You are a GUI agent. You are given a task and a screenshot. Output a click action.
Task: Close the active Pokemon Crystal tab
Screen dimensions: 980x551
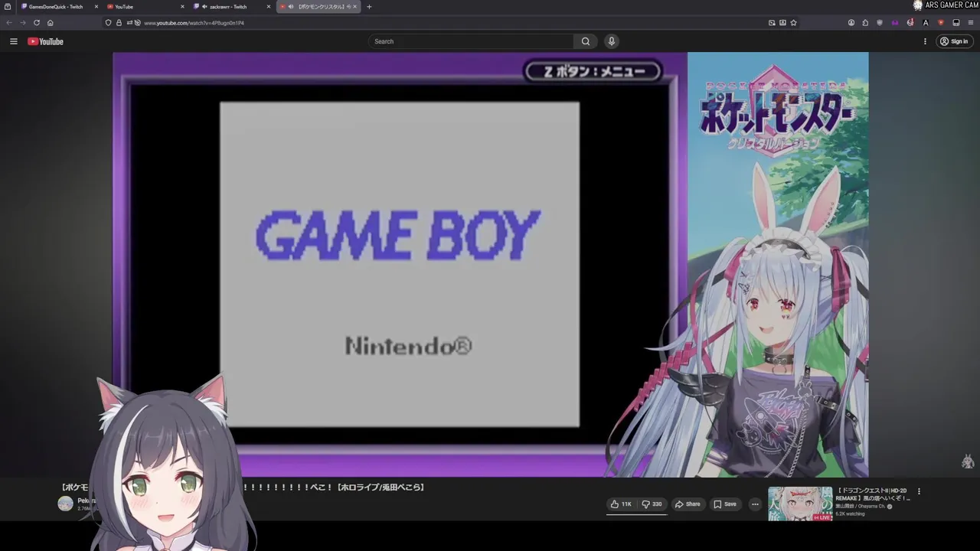[354, 7]
